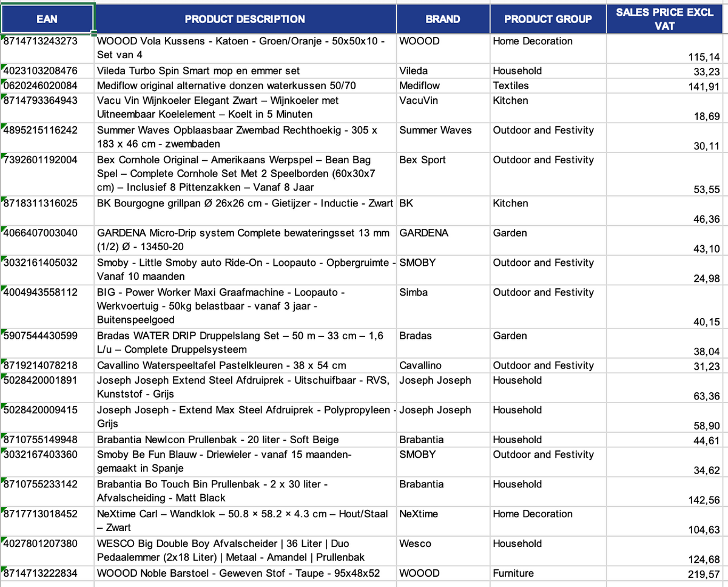Select the PRODUCT DESCRIPTION header cell
Screen dimensions: 728x587
(x=245, y=19)
